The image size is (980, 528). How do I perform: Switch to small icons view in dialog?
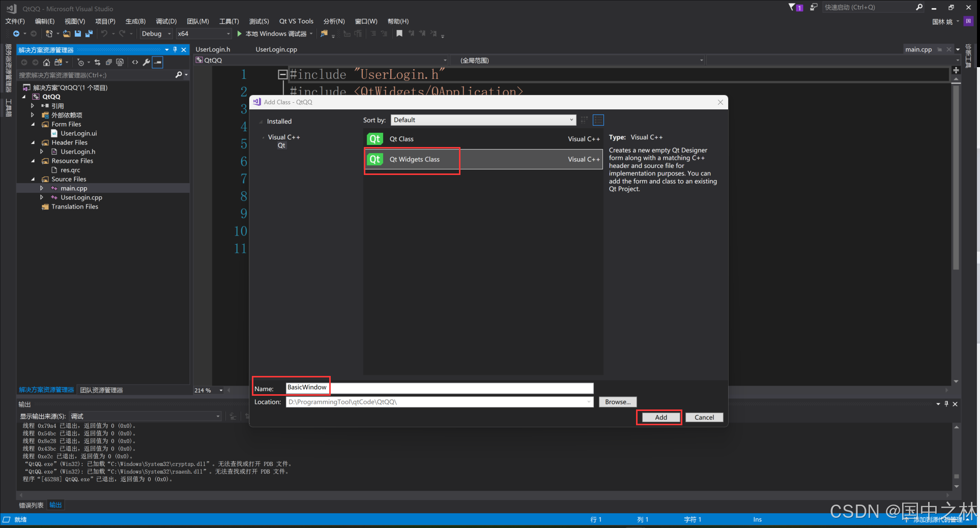[x=584, y=120]
